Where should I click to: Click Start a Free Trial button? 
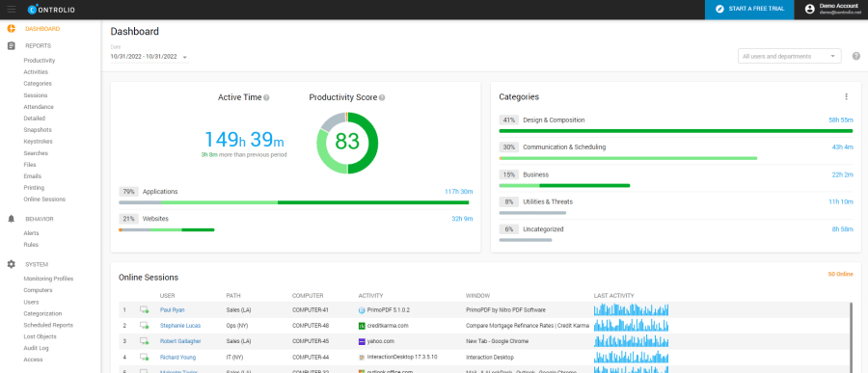click(749, 10)
